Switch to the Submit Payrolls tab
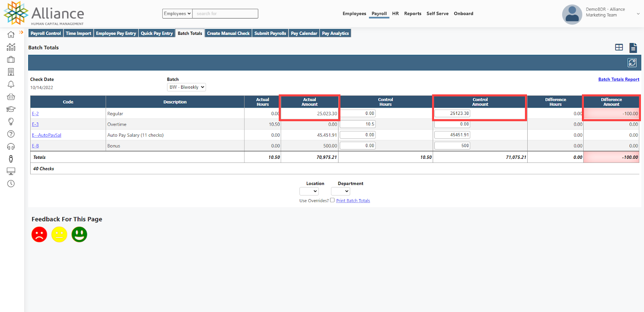 point(270,33)
